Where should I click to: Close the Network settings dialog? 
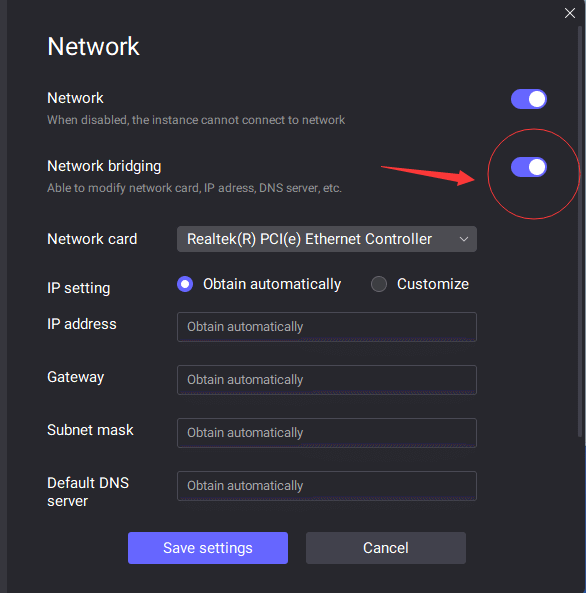(570, 13)
